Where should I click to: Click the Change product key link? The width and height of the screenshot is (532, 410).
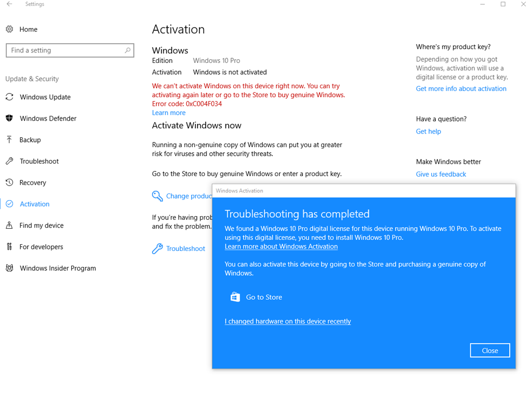click(189, 196)
